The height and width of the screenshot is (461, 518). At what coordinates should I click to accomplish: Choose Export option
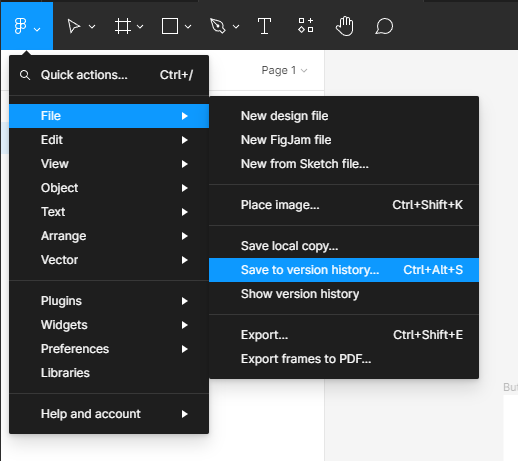(344, 335)
